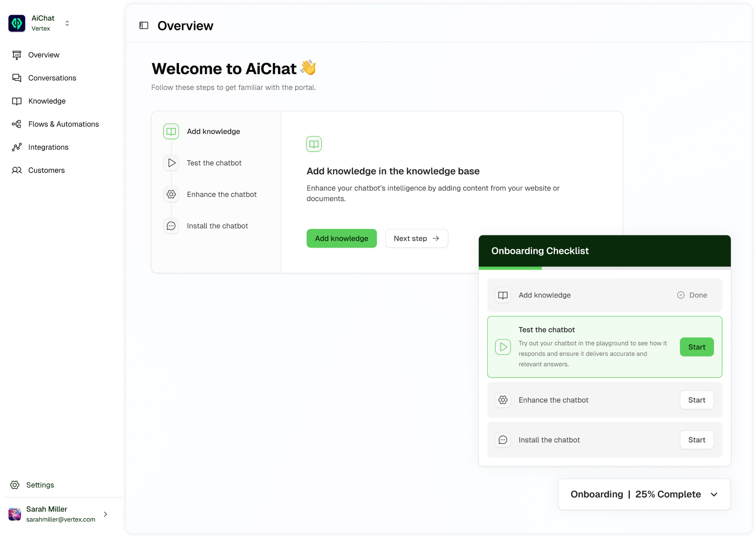Click the play icon next to Test the chatbot
756x537 pixels.
(x=502, y=347)
